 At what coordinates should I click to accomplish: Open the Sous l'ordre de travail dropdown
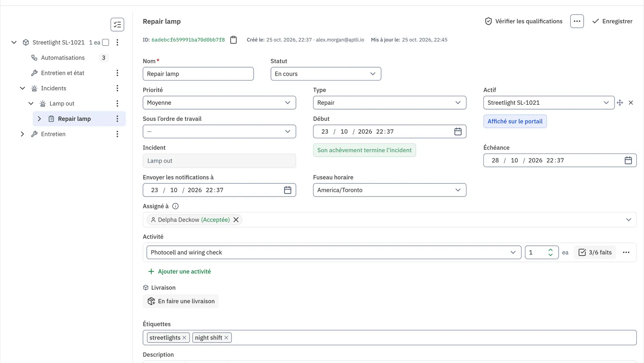[219, 132]
